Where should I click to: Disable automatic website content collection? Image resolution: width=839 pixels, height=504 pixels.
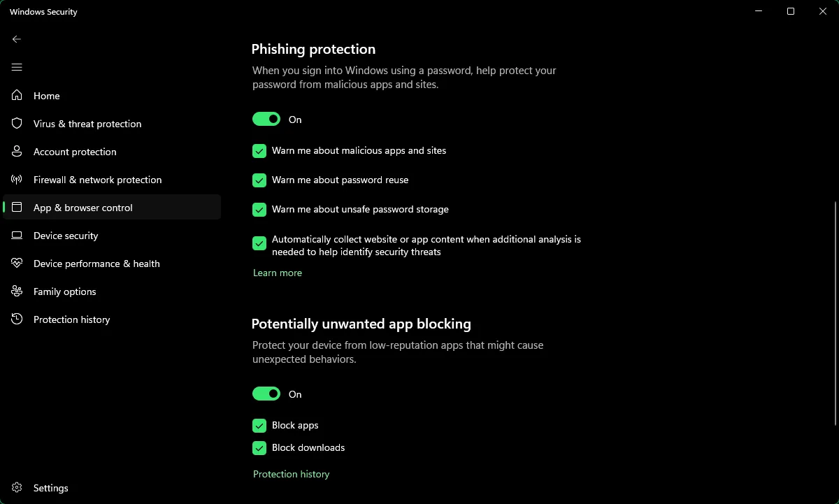pyautogui.click(x=259, y=243)
